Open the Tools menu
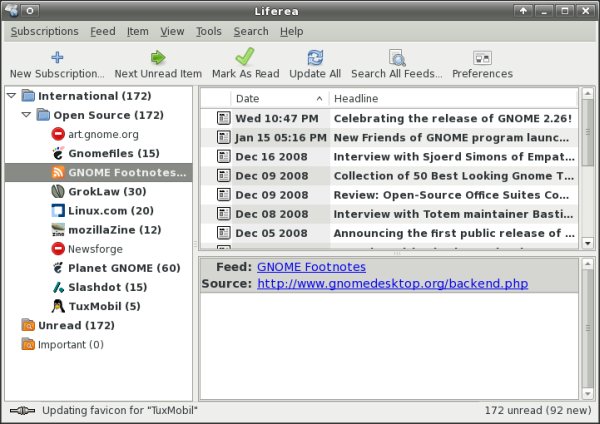 coord(209,31)
